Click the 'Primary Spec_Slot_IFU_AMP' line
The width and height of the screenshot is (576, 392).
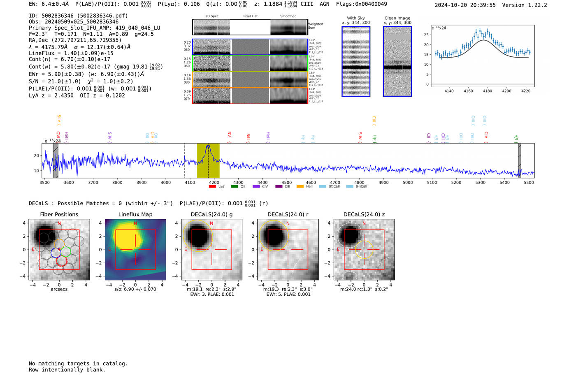click(x=95, y=28)
